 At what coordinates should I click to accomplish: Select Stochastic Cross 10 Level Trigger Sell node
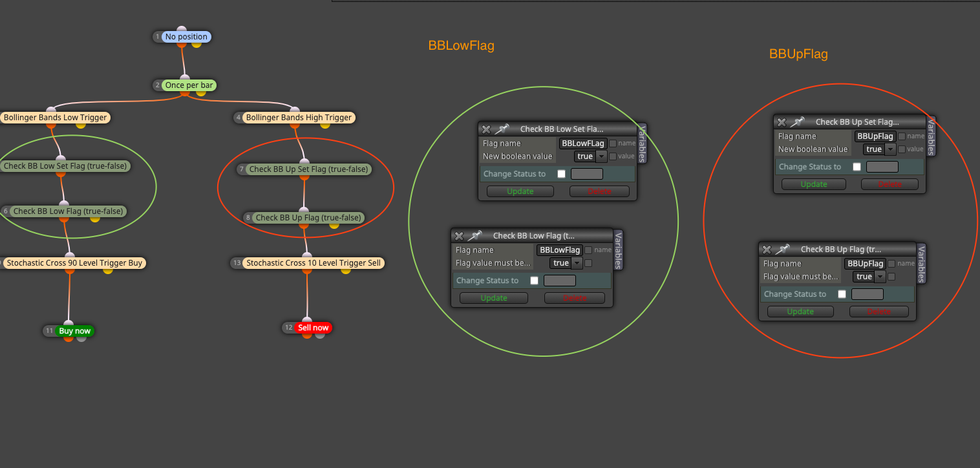(x=314, y=263)
